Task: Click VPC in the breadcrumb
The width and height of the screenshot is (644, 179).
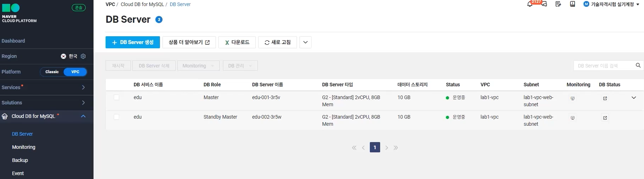Action: (x=110, y=4)
